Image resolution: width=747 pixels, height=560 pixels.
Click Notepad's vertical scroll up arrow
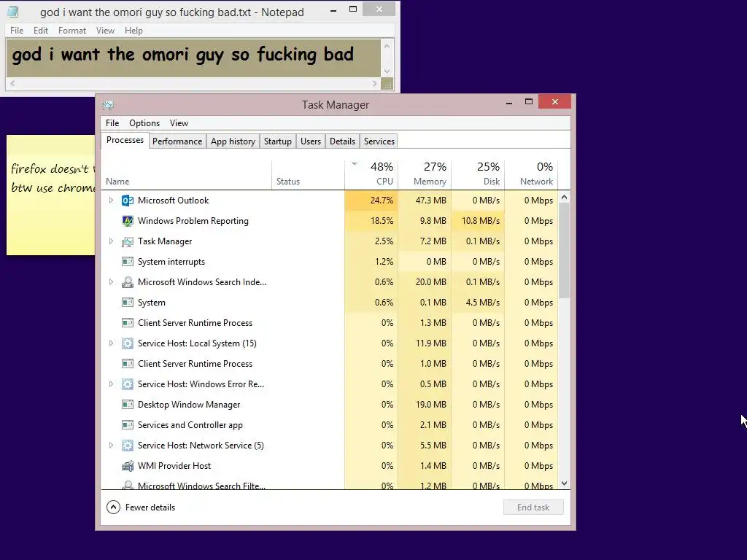[x=387, y=46]
